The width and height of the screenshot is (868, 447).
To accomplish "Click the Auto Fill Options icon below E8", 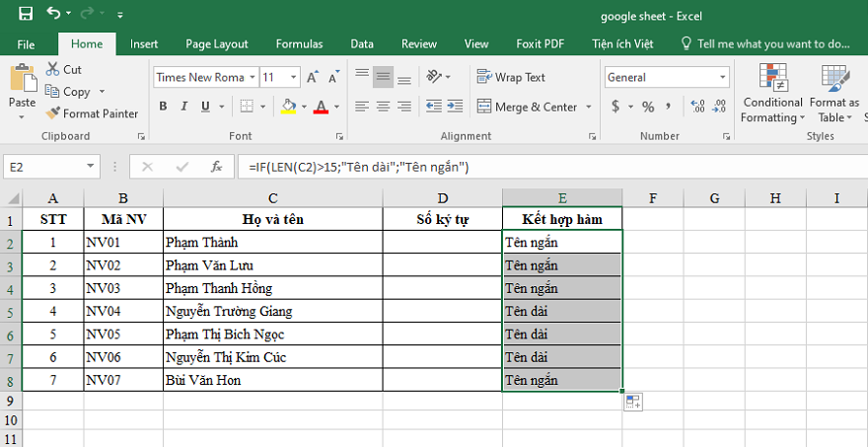I will pyautogui.click(x=633, y=403).
